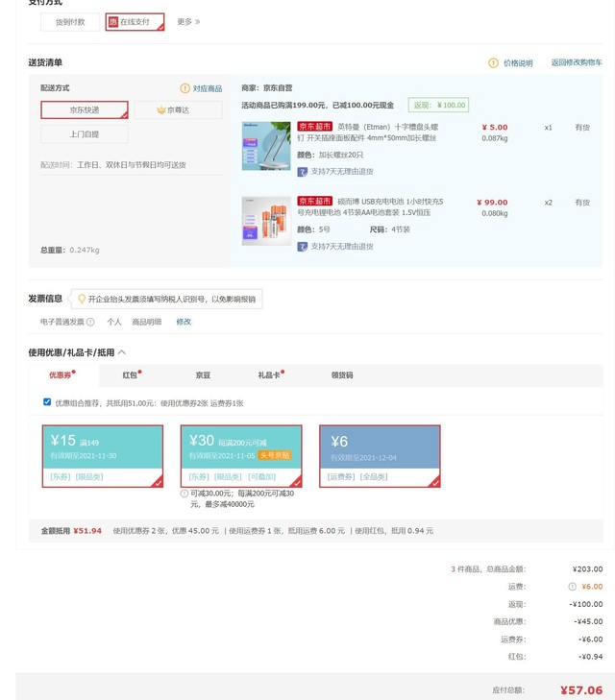Click the 运费 info icon in summary

tap(572, 587)
